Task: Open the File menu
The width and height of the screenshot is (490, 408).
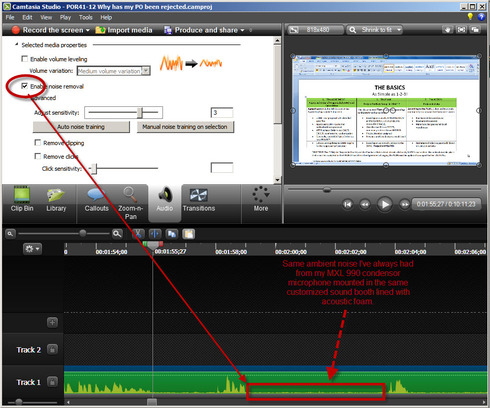Action: click(10, 17)
